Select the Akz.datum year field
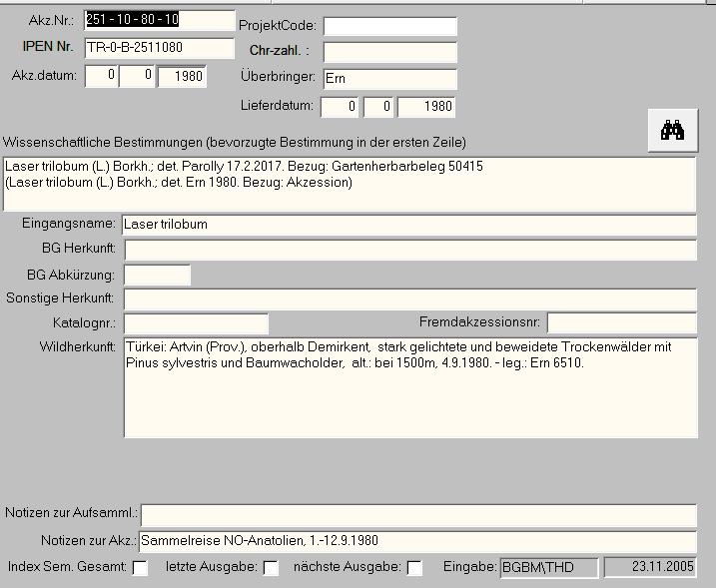This screenshot has width=716, height=588. (181, 77)
